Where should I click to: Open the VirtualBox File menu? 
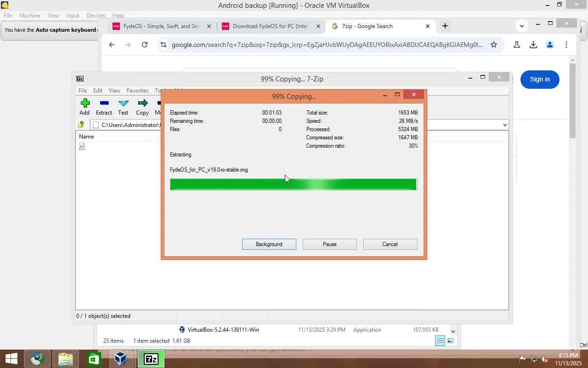(8, 16)
